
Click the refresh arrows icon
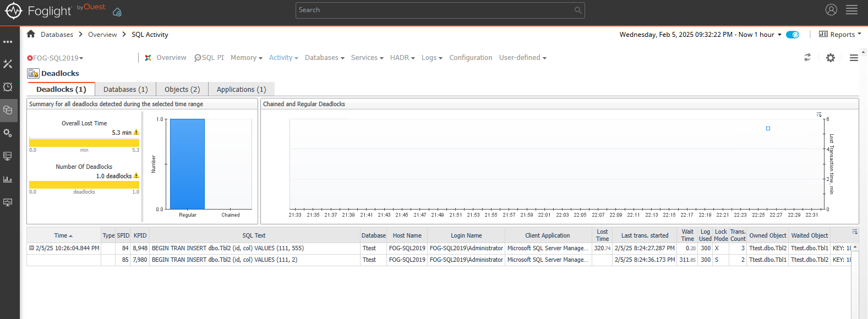click(x=807, y=57)
